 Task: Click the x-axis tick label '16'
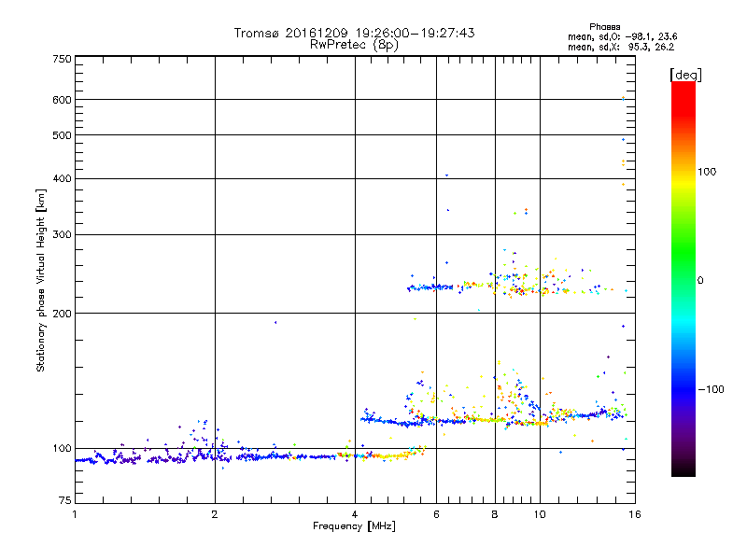[x=635, y=514]
